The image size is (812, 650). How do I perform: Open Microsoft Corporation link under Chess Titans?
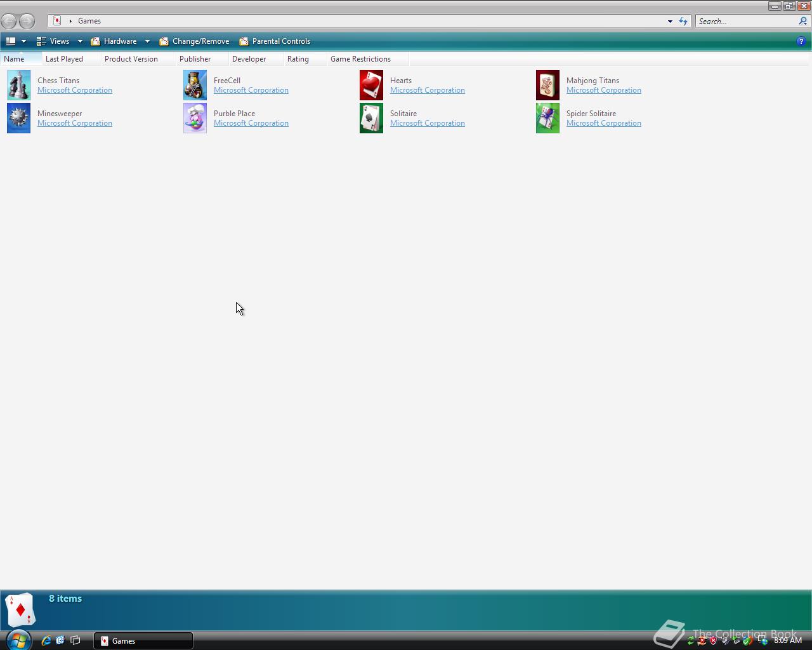click(x=75, y=90)
